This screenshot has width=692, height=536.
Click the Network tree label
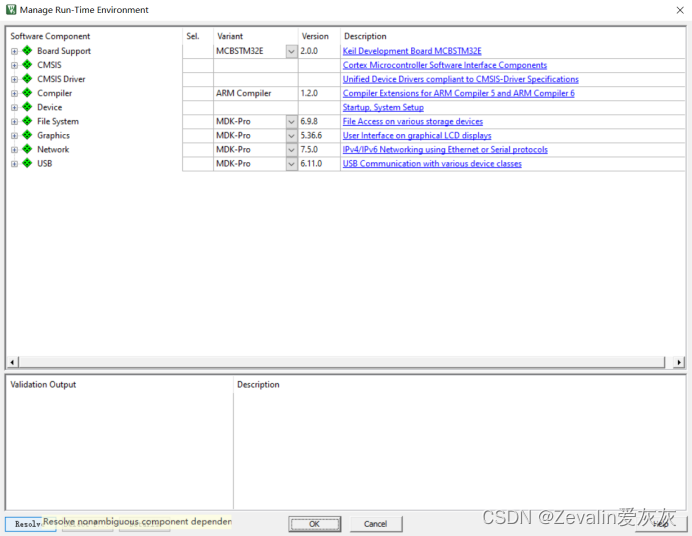coord(53,150)
